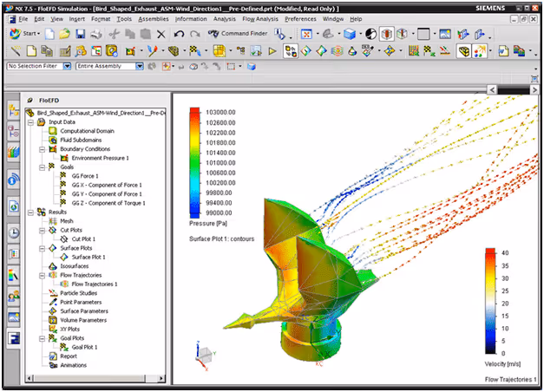
Task: Click the toolbar scroll right arrow
Action: [534, 90]
